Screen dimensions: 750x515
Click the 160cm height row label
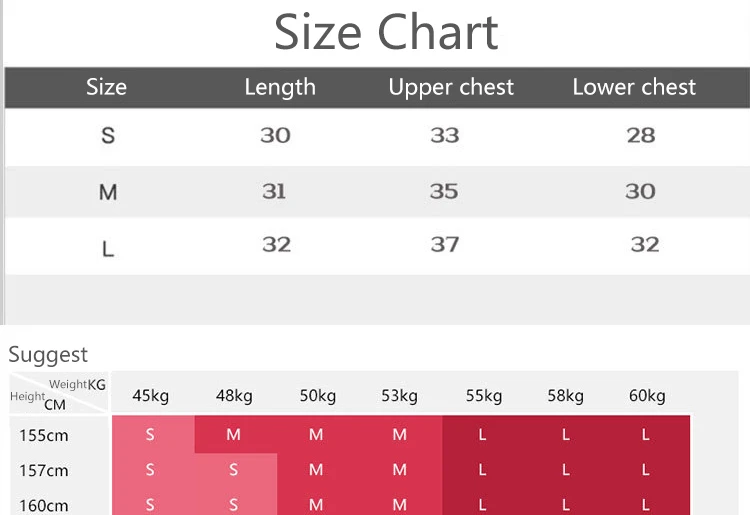click(x=44, y=505)
